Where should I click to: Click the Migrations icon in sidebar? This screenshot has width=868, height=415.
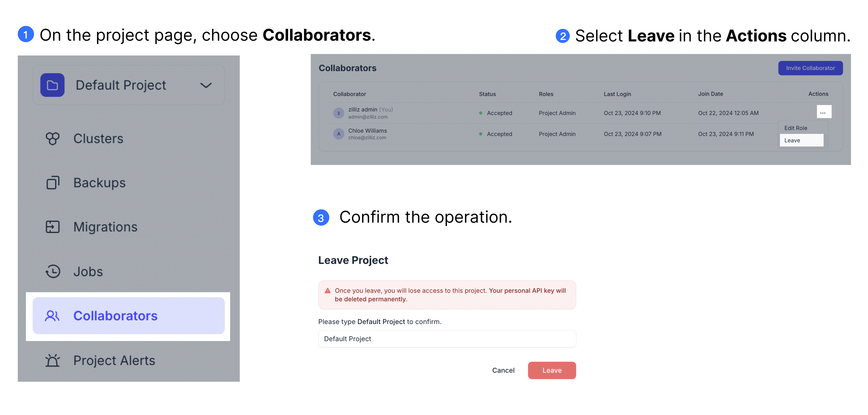(x=53, y=227)
